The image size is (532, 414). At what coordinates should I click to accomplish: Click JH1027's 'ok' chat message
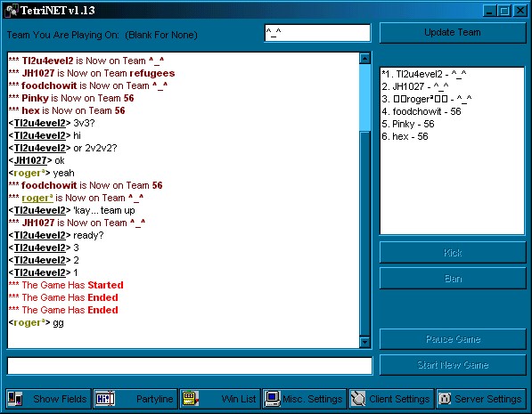[x=37, y=160]
